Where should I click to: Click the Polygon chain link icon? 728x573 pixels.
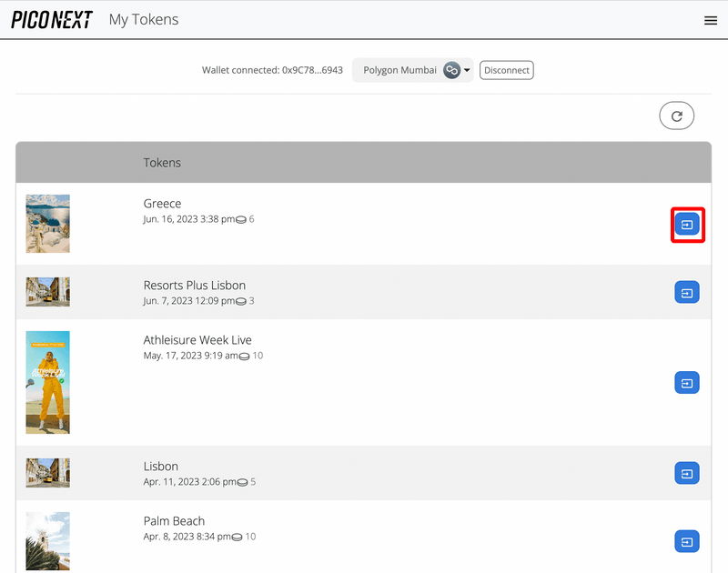pos(451,70)
